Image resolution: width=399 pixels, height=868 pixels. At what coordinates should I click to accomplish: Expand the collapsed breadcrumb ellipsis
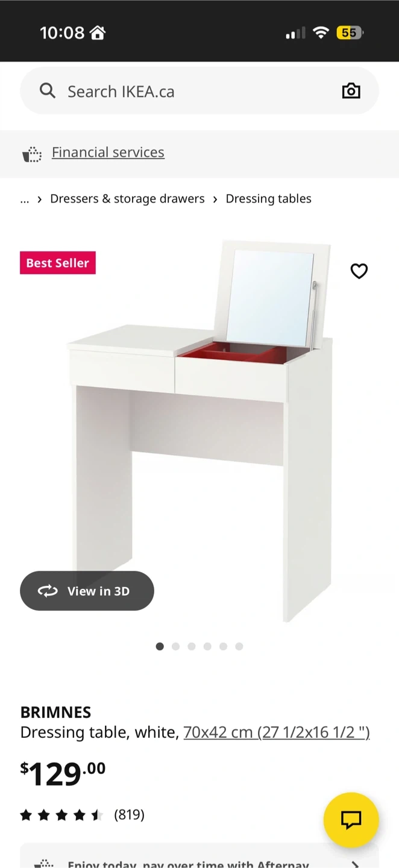[x=25, y=199]
